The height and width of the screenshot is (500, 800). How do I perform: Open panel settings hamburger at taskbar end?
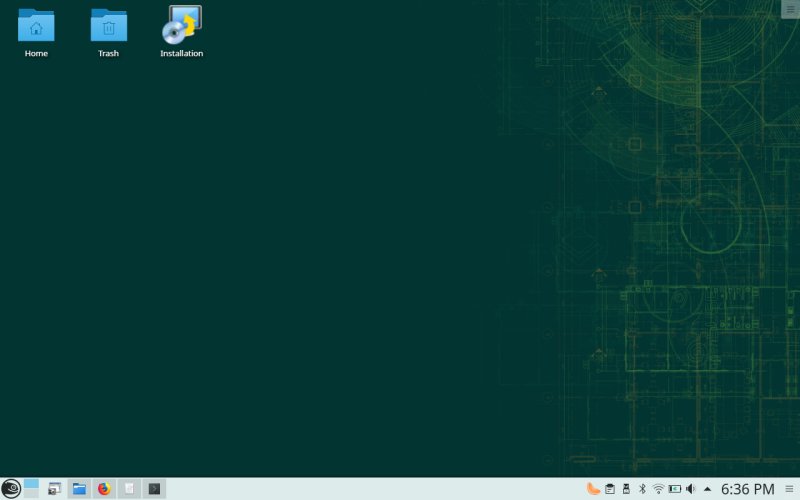pos(789,489)
